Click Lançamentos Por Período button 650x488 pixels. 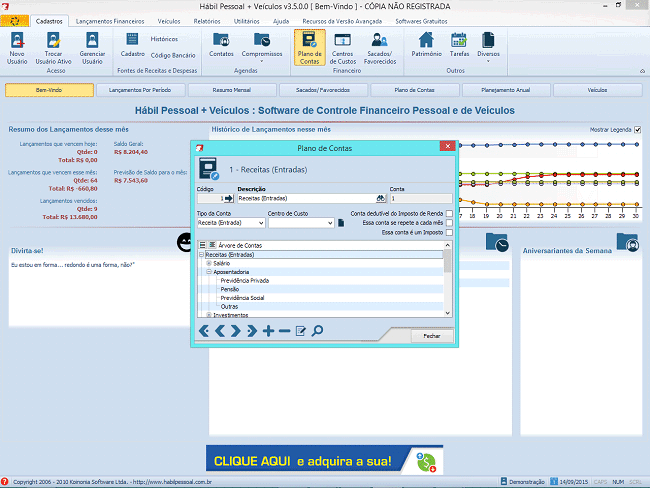pyautogui.click(x=140, y=90)
